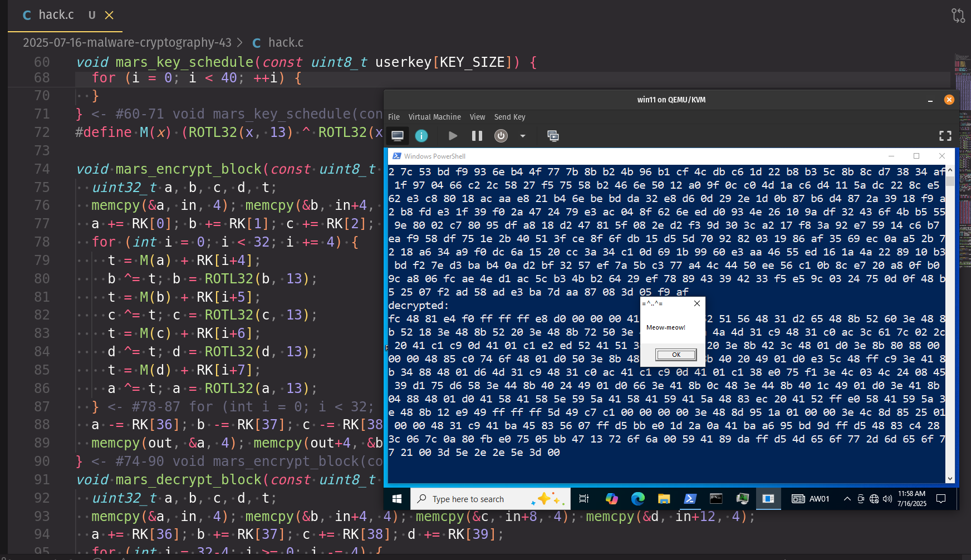
Task: Open the volume control tray icon
Action: pyautogui.click(x=887, y=499)
